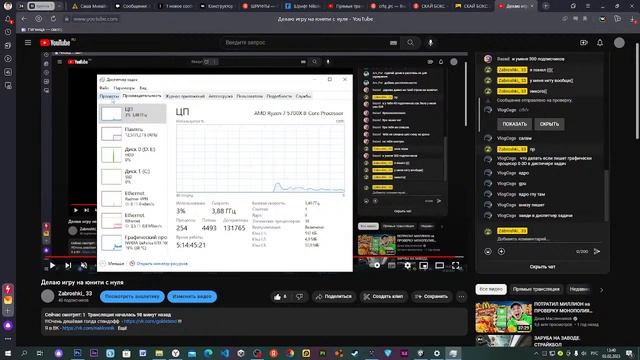Screen dimensions: 640x360
Task: Reload the page with browser refresh icon
Action: [53, 19]
